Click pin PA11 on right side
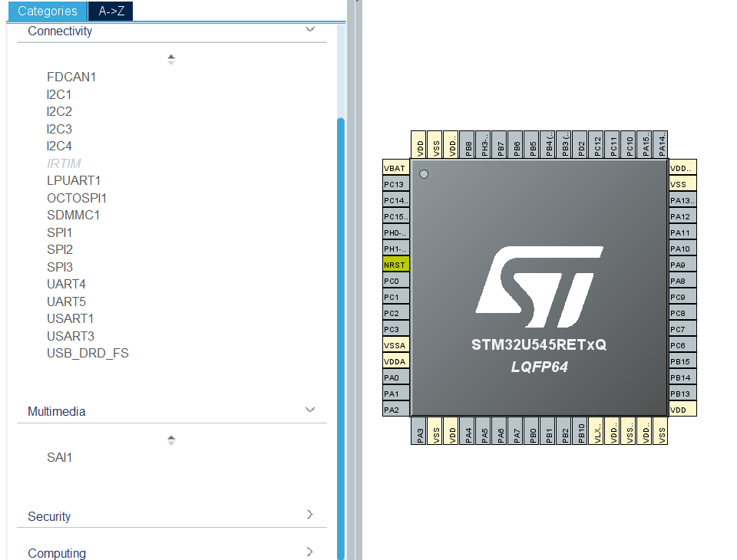This screenshot has height=560, width=737. click(x=682, y=232)
